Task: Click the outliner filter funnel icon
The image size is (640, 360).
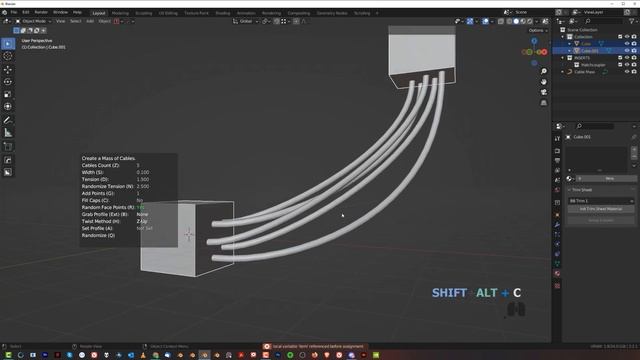Action: click(x=632, y=21)
